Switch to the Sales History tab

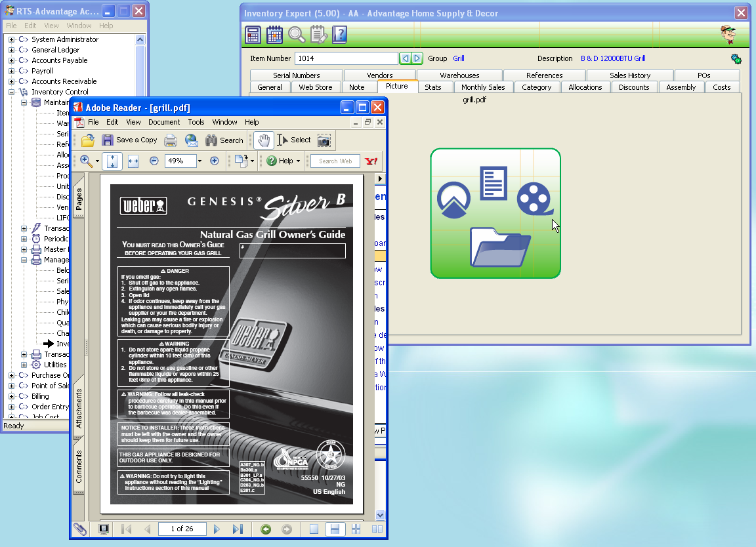630,75
